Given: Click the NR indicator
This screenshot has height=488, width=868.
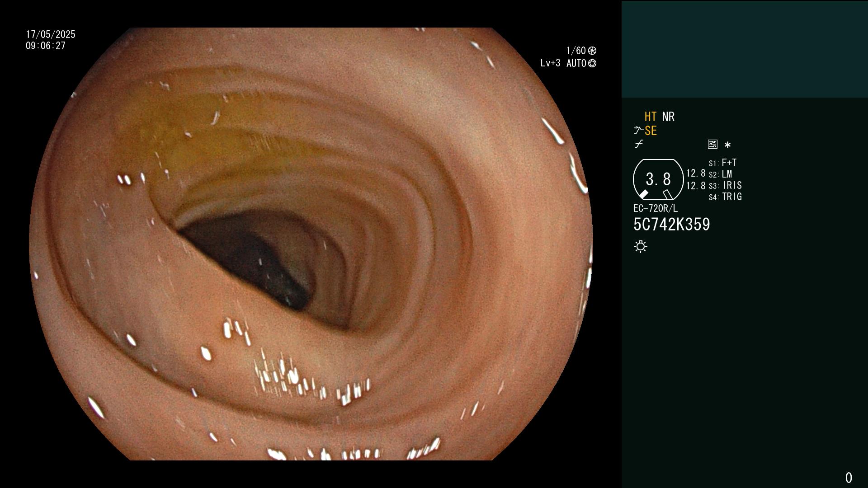Looking at the screenshot, I should 668,117.
